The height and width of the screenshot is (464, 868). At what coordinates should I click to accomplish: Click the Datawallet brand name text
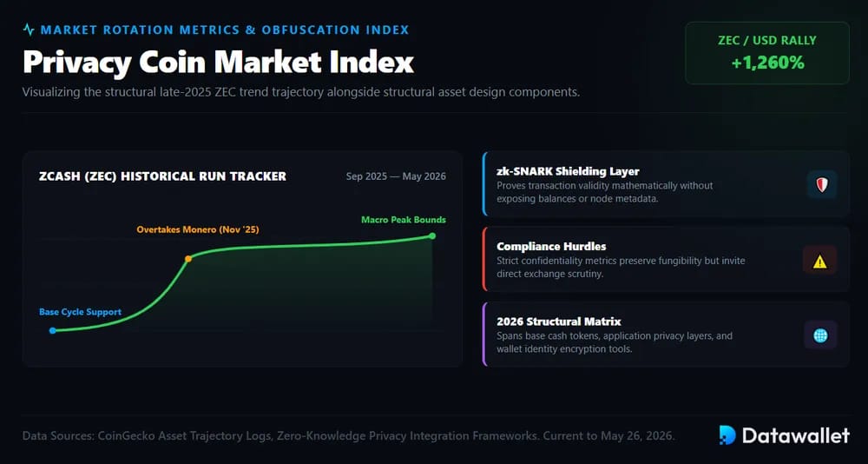pyautogui.click(x=796, y=435)
